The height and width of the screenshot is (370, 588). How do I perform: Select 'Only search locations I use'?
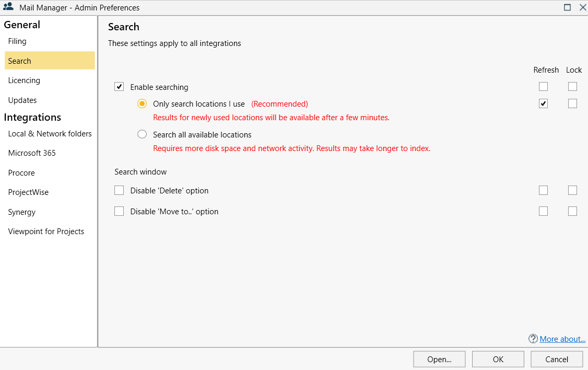pyautogui.click(x=142, y=103)
